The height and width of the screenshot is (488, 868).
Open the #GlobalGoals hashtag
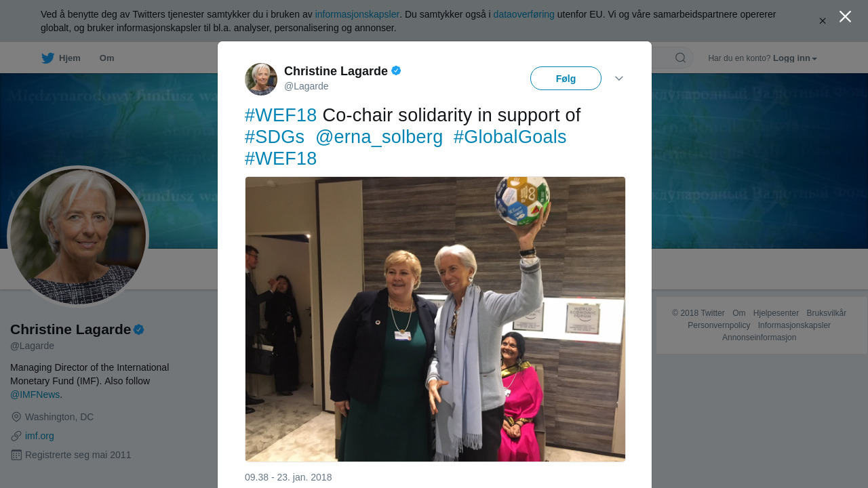[510, 137]
